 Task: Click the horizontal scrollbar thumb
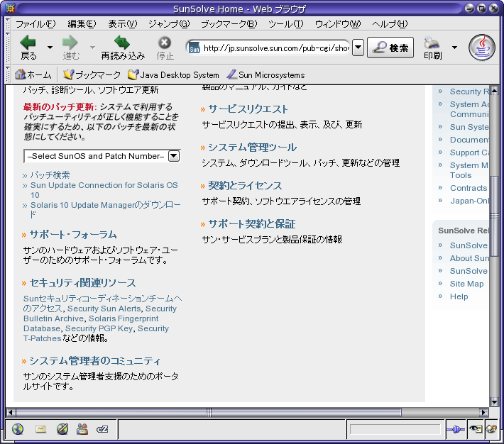(x=208, y=412)
